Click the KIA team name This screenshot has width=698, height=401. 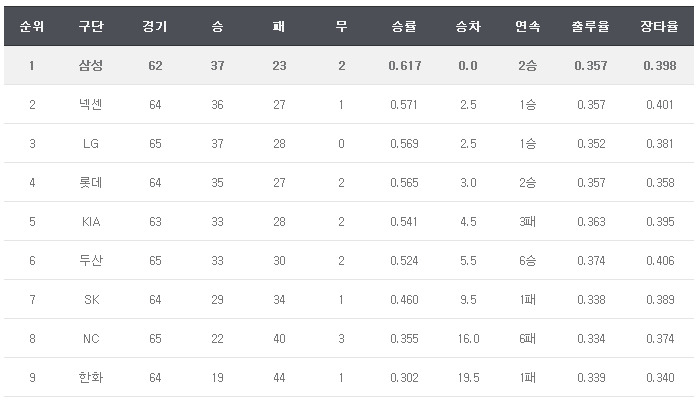pyautogui.click(x=91, y=222)
